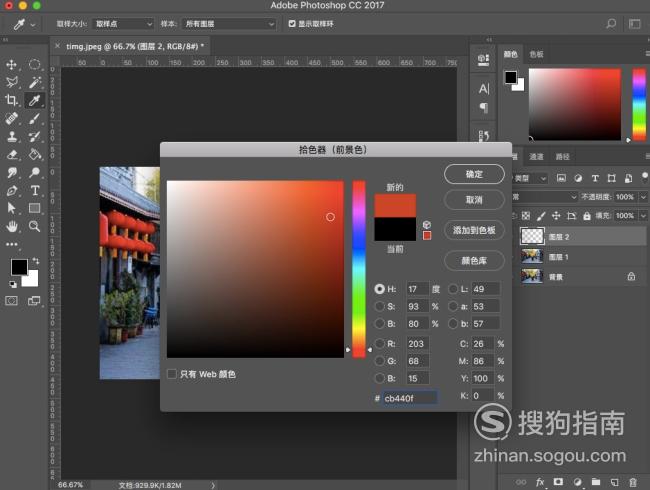Screen dimensions: 650x490
Task: Select the Crop tool
Action: (x=11, y=100)
